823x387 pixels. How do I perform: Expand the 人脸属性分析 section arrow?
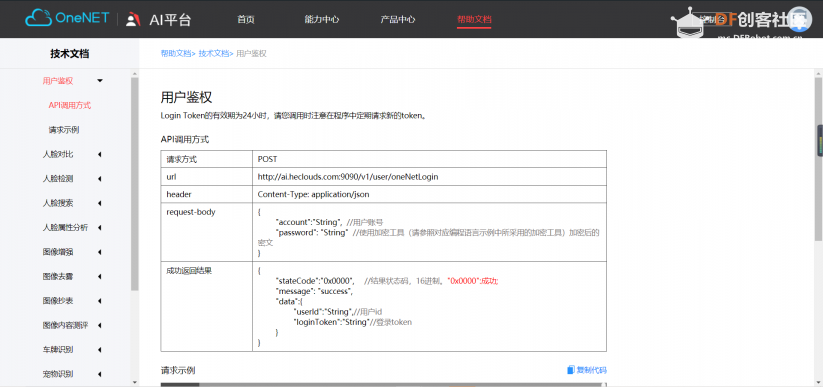tap(100, 227)
